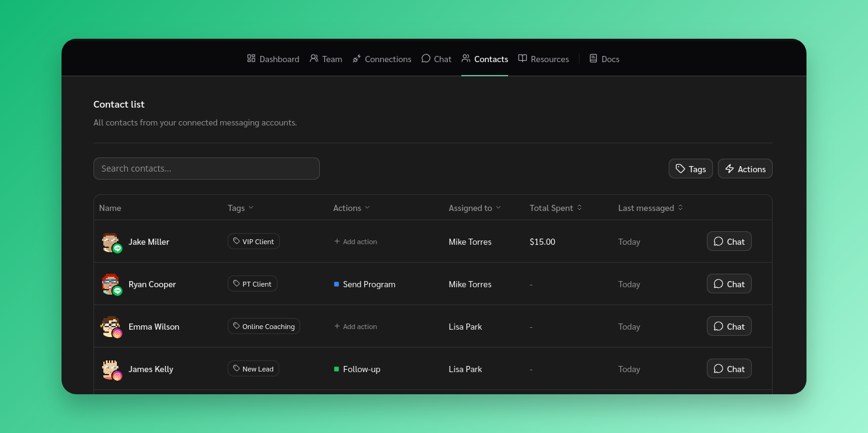The height and width of the screenshot is (433, 868).
Task: Click Ryan Cooper's avatar icon
Action: pos(111,284)
